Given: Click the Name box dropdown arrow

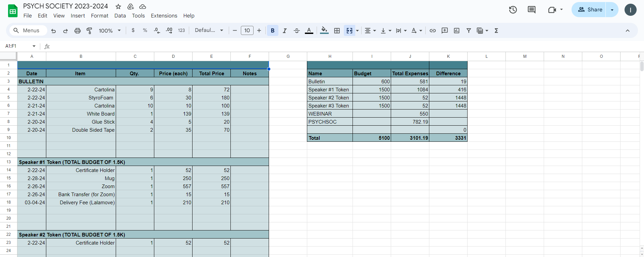Looking at the screenshot, I should tap(34, 46).
